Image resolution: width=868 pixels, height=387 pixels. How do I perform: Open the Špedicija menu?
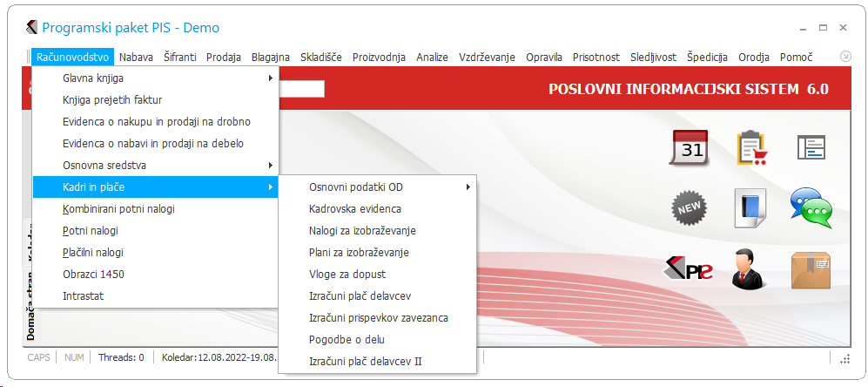point(707,57)
